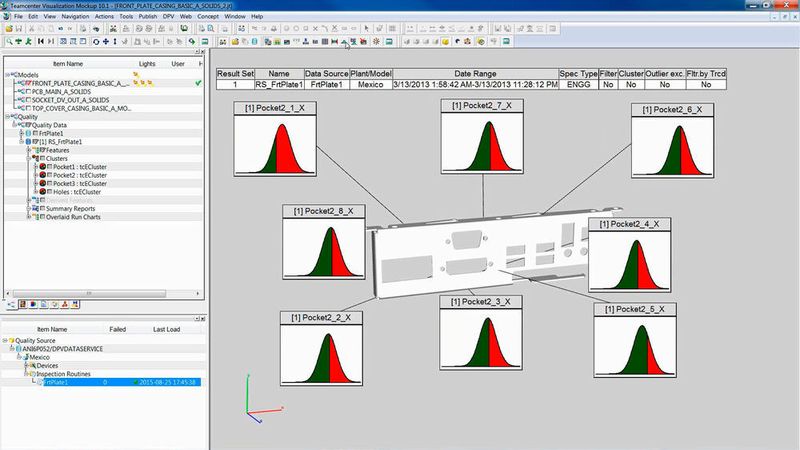
Task: Click the Lights column header
Action: pyautogui.click(x=147, y=64)
